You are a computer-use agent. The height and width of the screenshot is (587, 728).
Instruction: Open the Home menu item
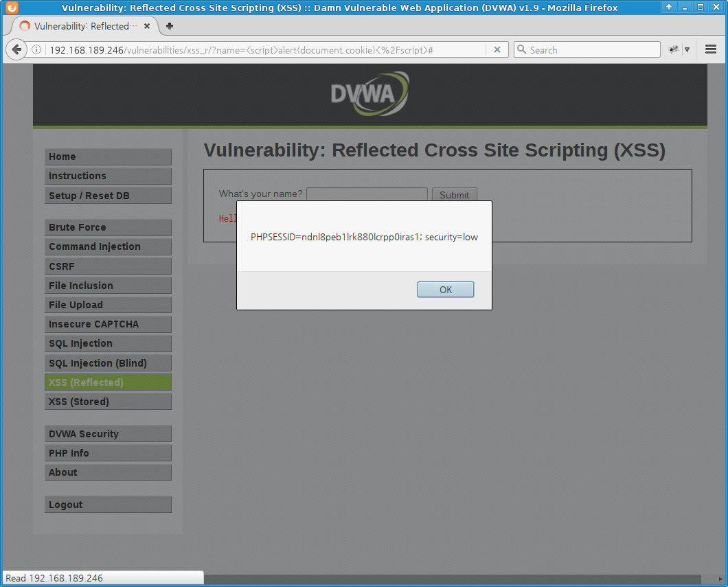pos(109,157)
